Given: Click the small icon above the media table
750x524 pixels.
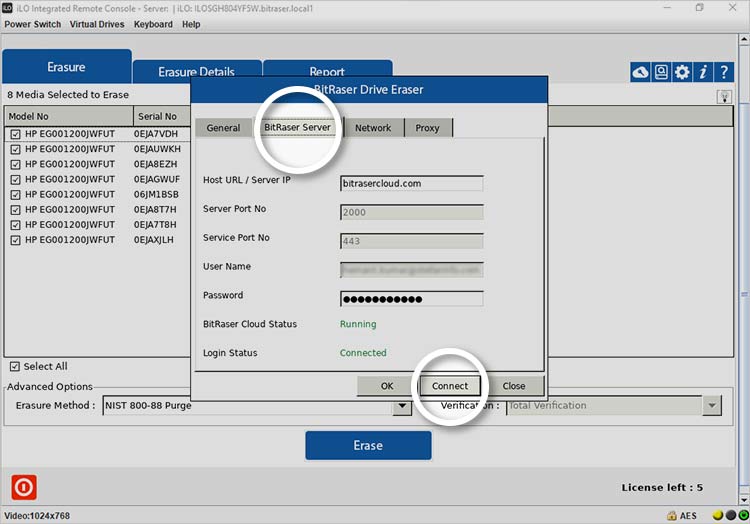Looking at the screenshot, I should click(725, 97).
